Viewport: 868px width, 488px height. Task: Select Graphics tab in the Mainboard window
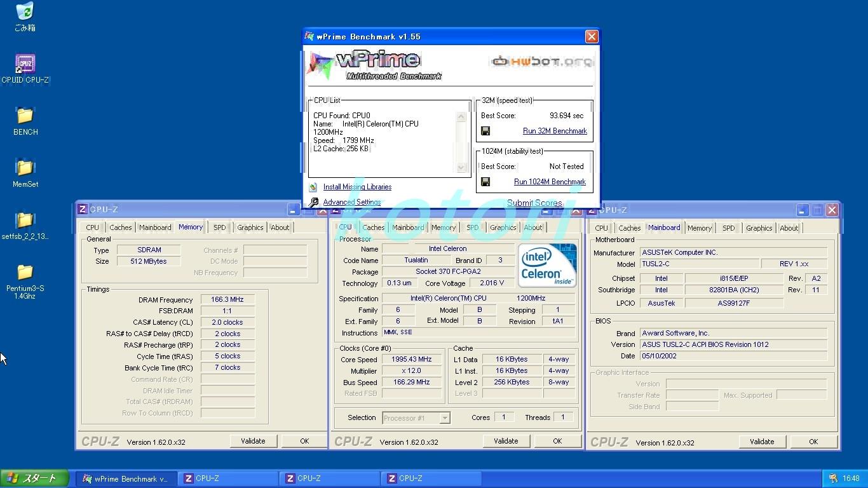tap(759, 228)
